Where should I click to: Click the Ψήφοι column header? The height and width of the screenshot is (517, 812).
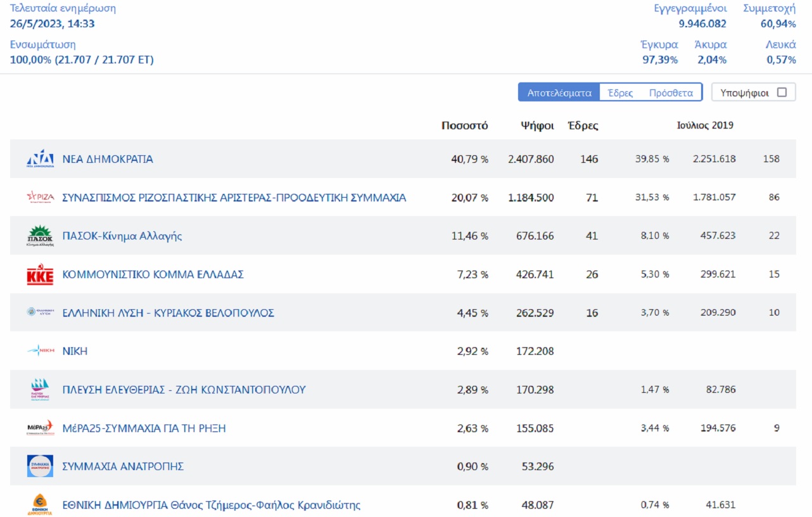tap(537, 125)
